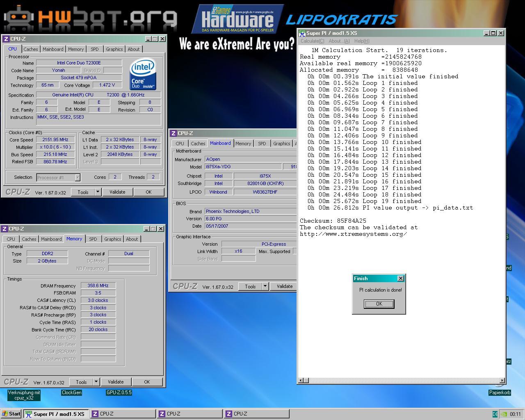The width and height of the screenshot is (525, 420).
Task: Open Verknüpfung mit cpuz_x32 desktop shortcut
Action: (24, 395)
